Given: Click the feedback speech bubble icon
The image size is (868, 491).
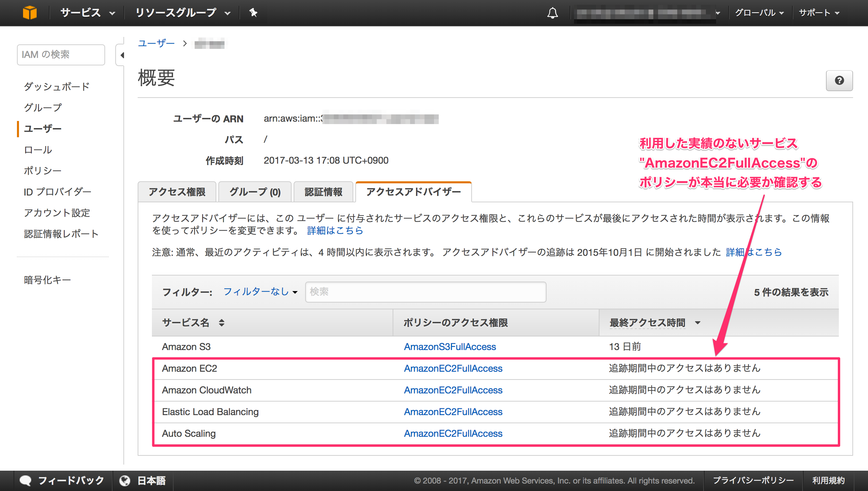Looking at the screenshot, I should [25, 480].
